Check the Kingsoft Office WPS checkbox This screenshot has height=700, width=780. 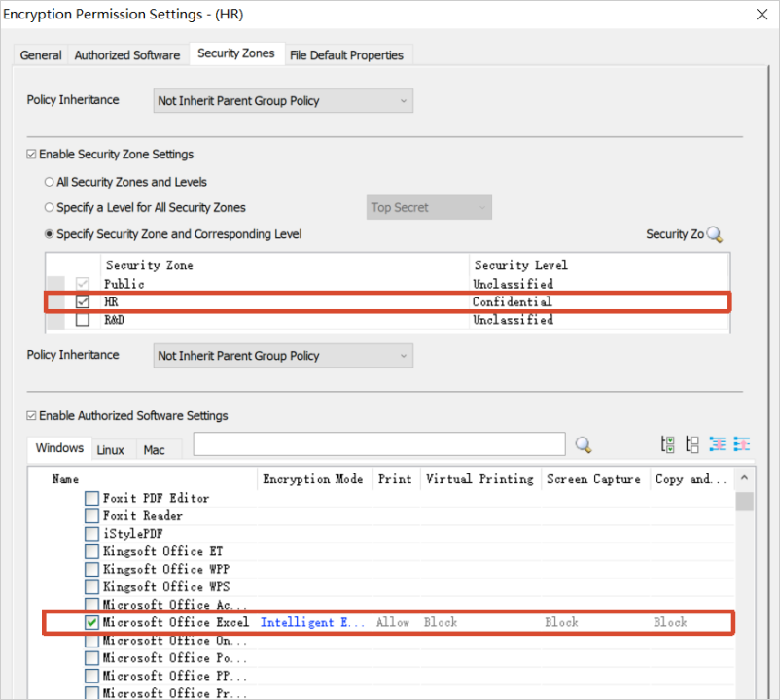(91, 587)
